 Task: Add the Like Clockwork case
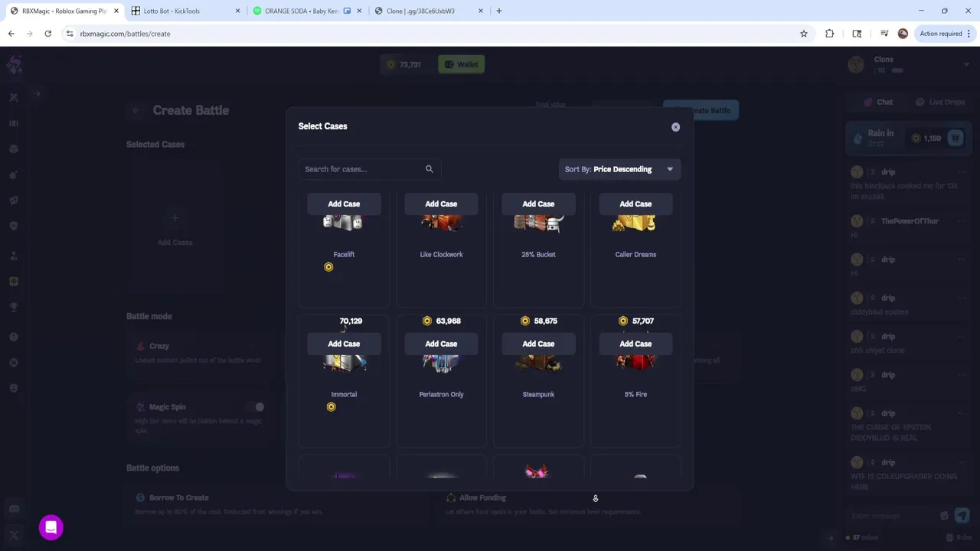(441, 204)
